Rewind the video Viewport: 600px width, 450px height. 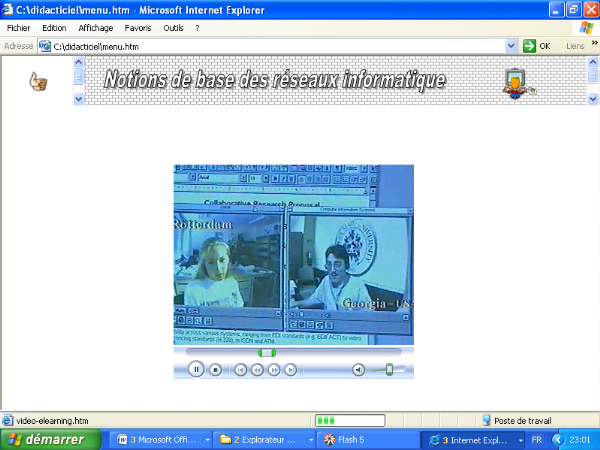[257, 370]
